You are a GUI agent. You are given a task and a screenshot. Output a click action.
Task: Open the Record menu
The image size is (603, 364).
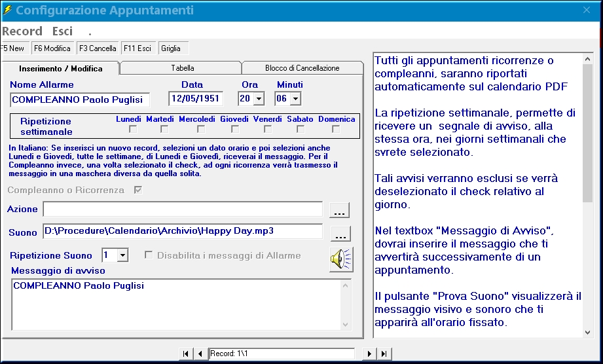tap(22, 31)
